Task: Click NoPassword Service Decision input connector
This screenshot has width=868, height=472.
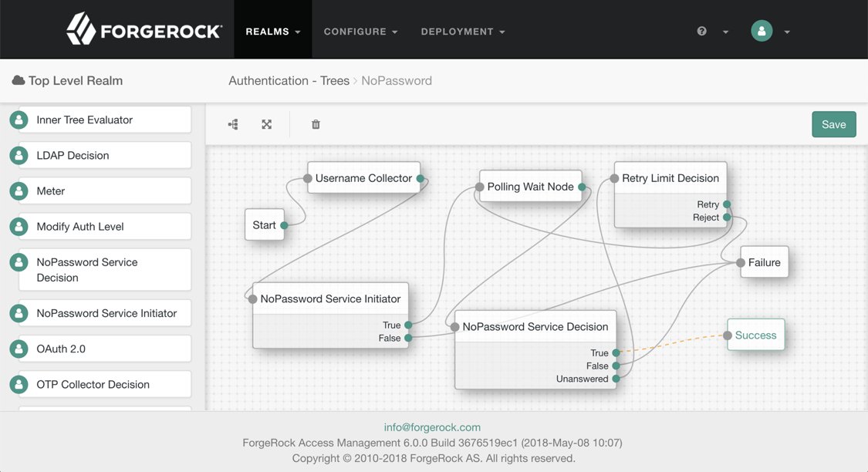Action: click(455, 327)
